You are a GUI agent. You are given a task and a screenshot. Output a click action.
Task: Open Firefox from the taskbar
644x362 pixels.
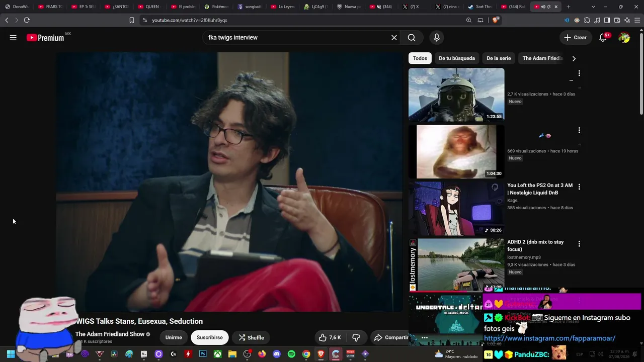coord(262,354)
